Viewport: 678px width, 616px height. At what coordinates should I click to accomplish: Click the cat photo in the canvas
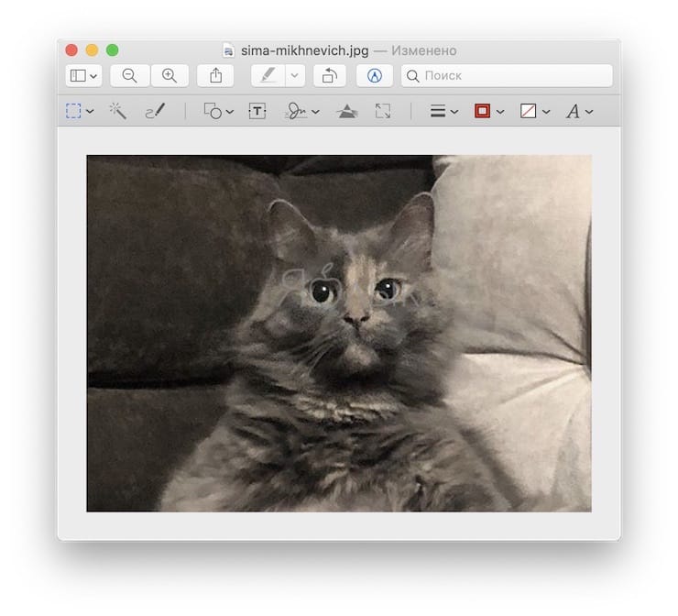[x=339, y=333]
